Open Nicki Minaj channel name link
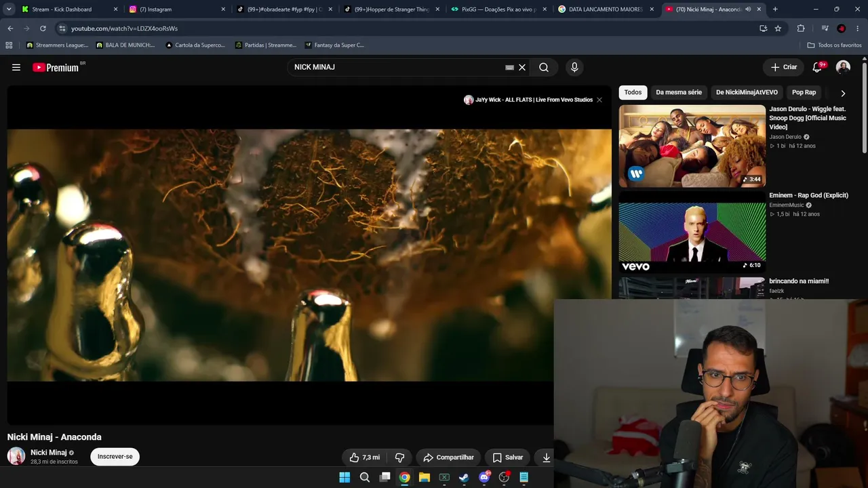 49,453
